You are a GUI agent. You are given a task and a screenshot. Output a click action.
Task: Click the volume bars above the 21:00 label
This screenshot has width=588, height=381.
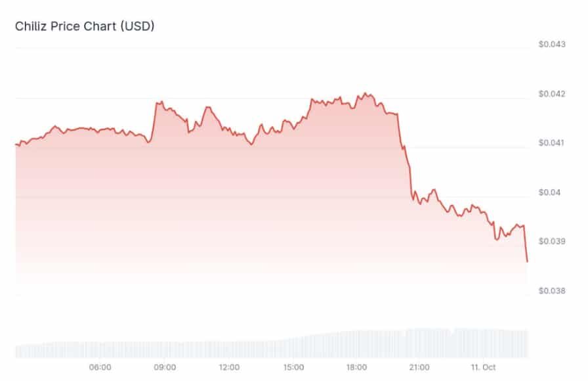[x=419, y=342]
